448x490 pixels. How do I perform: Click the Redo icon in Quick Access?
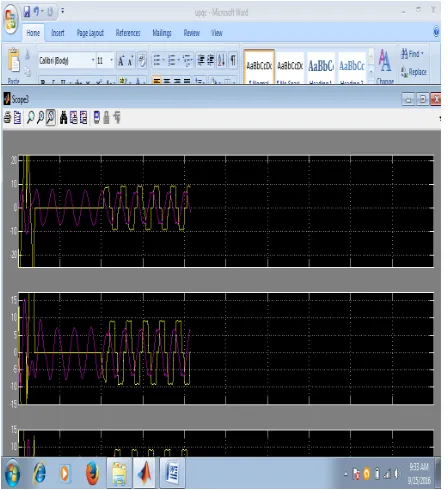pos(50,12)
